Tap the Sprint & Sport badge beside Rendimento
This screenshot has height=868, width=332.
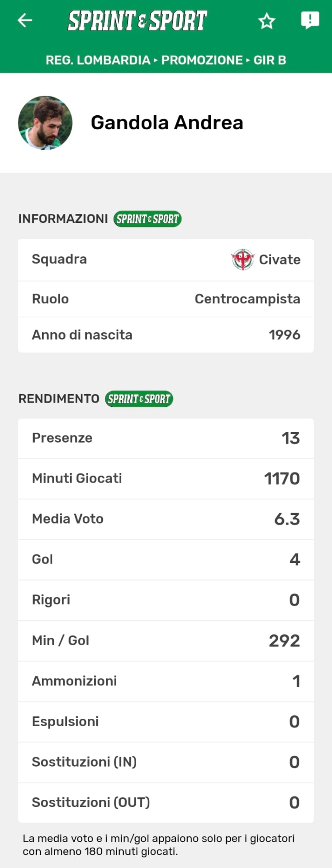pyautogui.click(x=139, y=399)
